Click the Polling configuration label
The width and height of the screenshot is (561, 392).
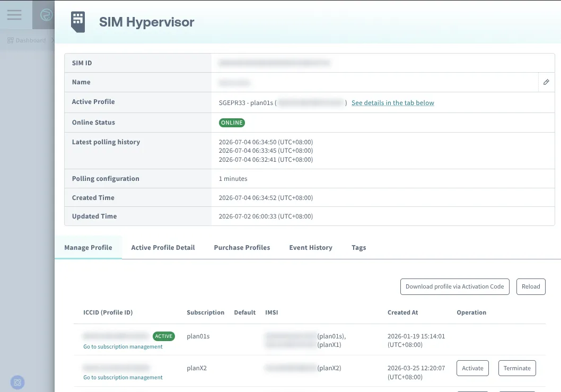106,179
